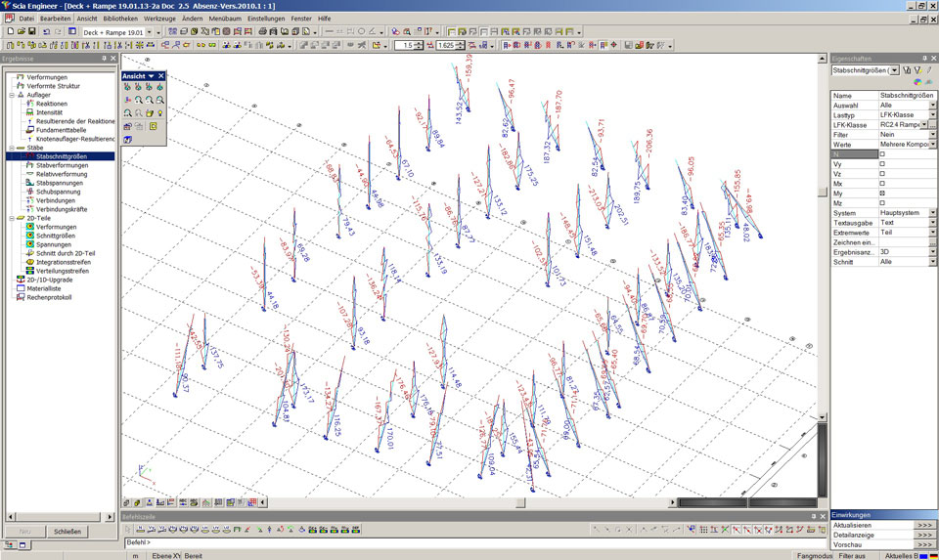
Task: Click the color wheel icon in Eigenschaften panel
Action: coord(917,82)
